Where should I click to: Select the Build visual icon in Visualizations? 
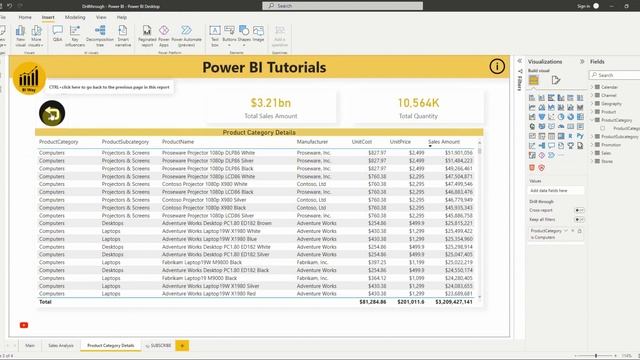(533, 80)
